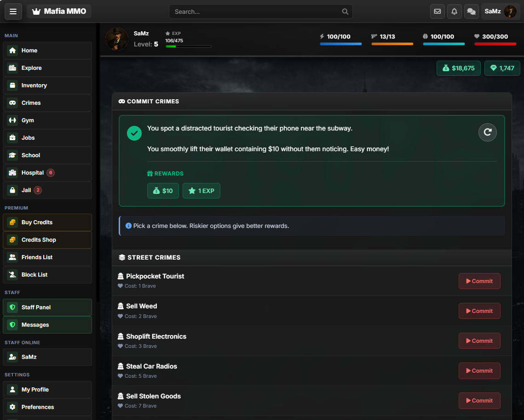Commit the Pickpocket Tourist crime
Viewport: 524px width, 420px height.
point(479,281)
